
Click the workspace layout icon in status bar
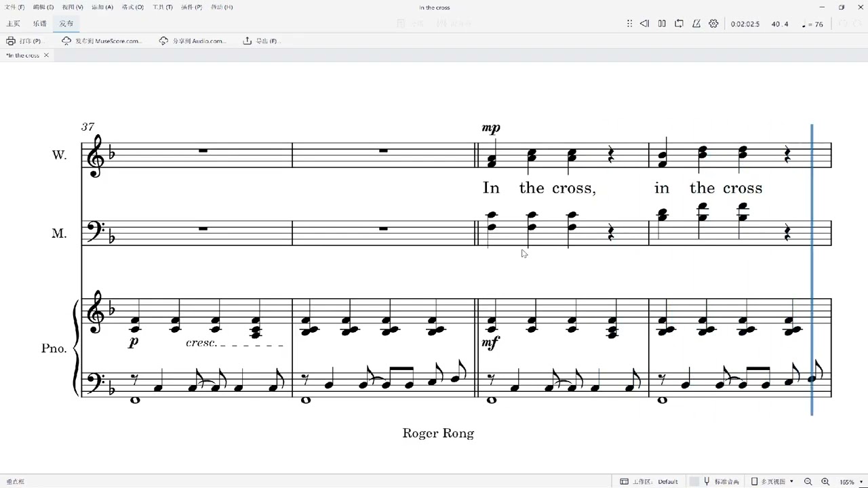pyautogui.click(x=624, y=482)
